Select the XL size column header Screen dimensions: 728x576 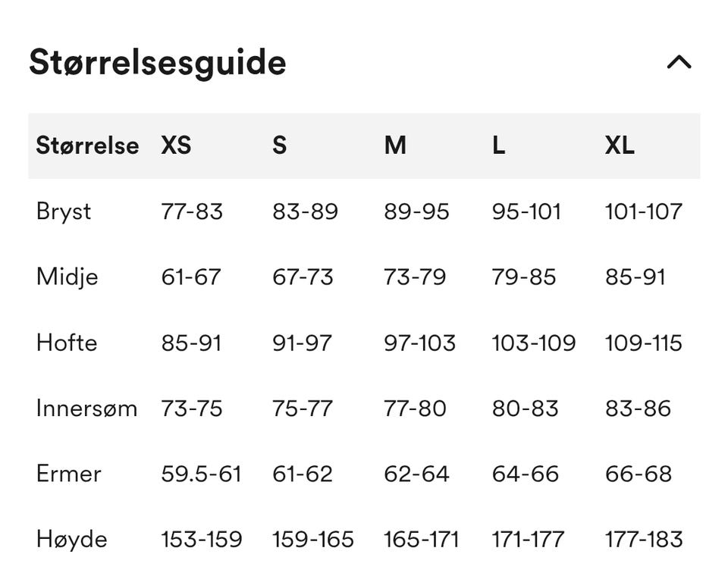tap(620, 146)
